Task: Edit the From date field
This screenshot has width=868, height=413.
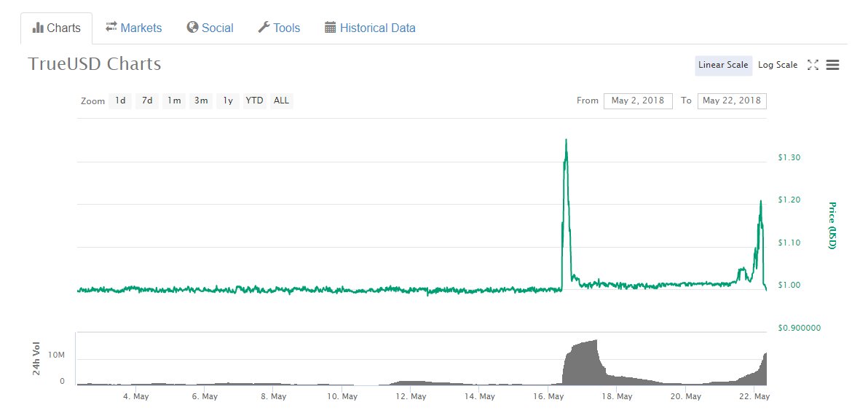Action: coord(638,101)
